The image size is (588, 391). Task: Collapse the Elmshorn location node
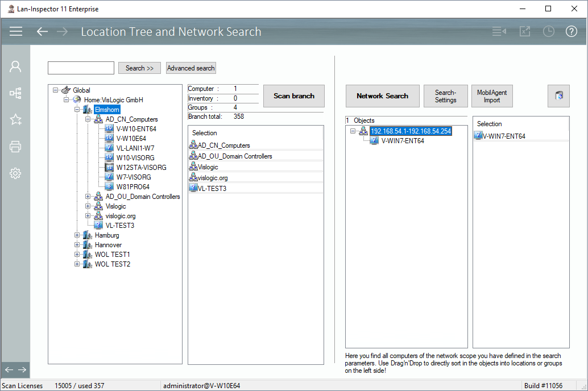tap(77, 110)
